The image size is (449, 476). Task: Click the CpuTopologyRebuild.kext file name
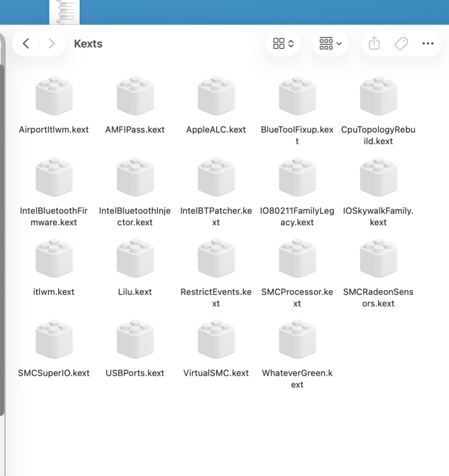click(379, 135)
